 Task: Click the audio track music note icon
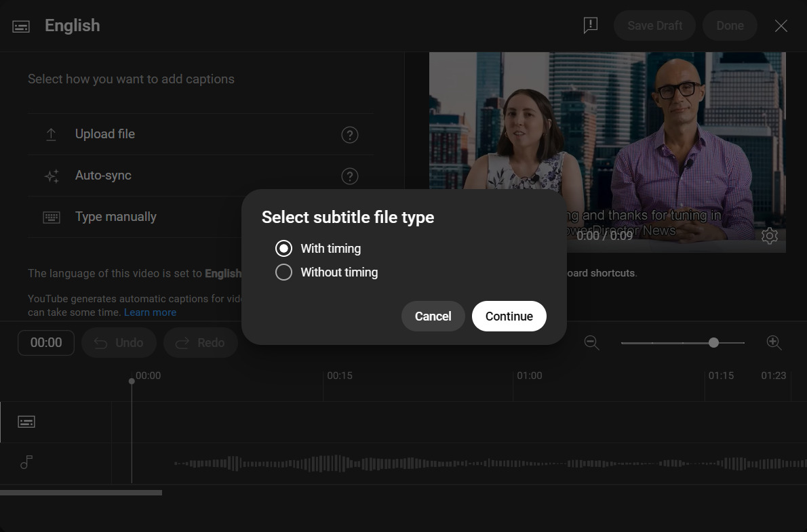point(26,462)
